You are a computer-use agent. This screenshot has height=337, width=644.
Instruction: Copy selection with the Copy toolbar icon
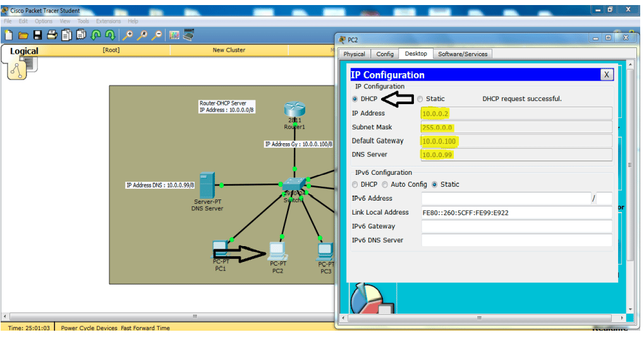pos(66,35)
